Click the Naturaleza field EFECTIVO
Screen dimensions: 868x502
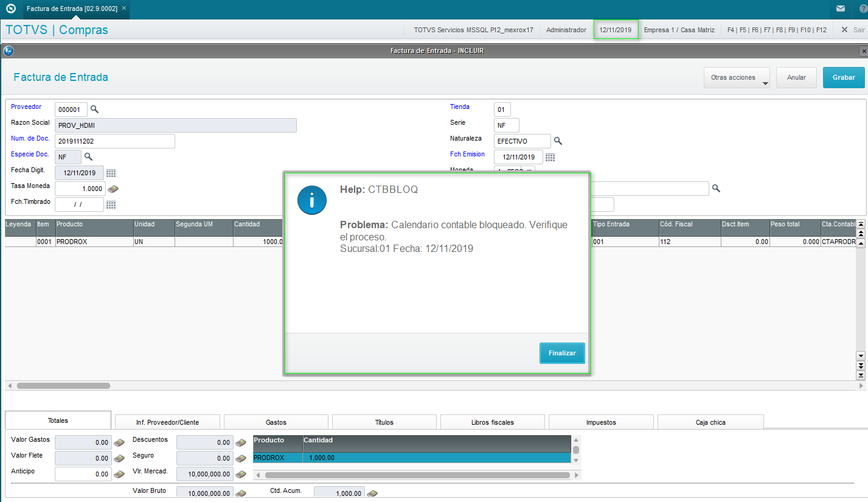pos(523,141)
